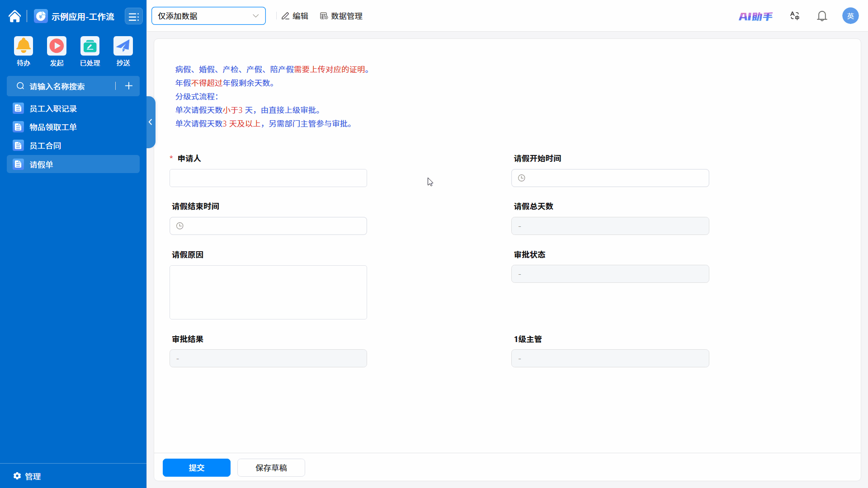Viewport: 868px width, 488px height.
Task: Open the 待办 bell shortcut
Action: pos(24,46)
